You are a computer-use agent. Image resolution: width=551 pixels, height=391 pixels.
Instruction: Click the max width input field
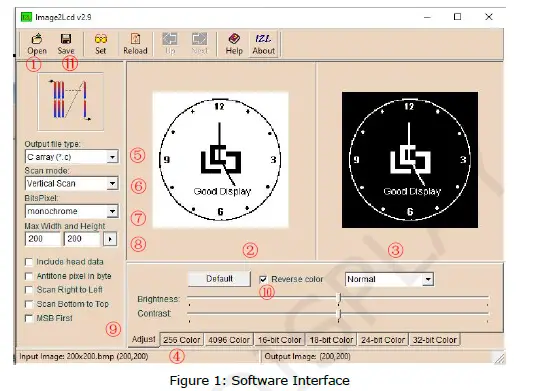pos(43,239)
